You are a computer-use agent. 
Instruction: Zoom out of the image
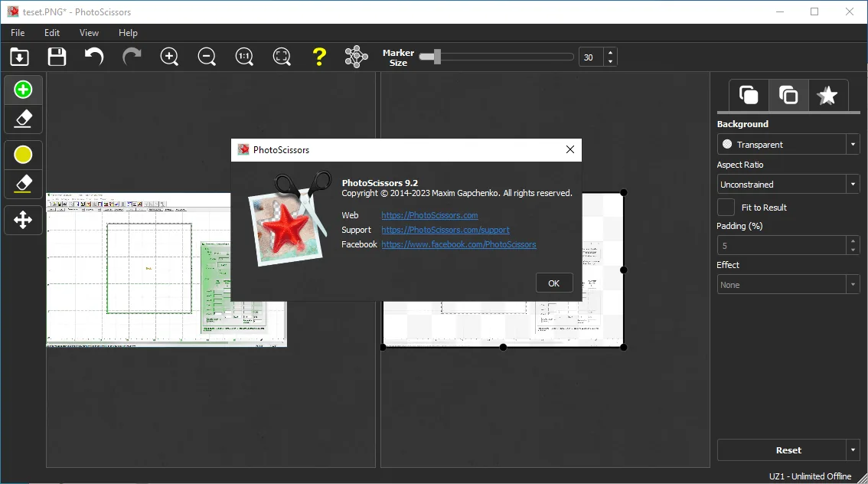[x=207, y=57]
